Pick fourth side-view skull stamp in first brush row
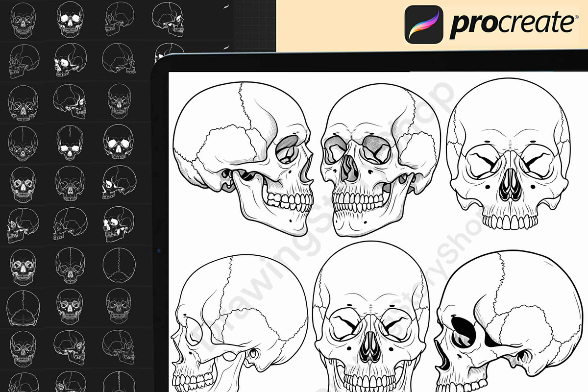The height and width of the screenshot is (392, 588). [x=168, y=19]
